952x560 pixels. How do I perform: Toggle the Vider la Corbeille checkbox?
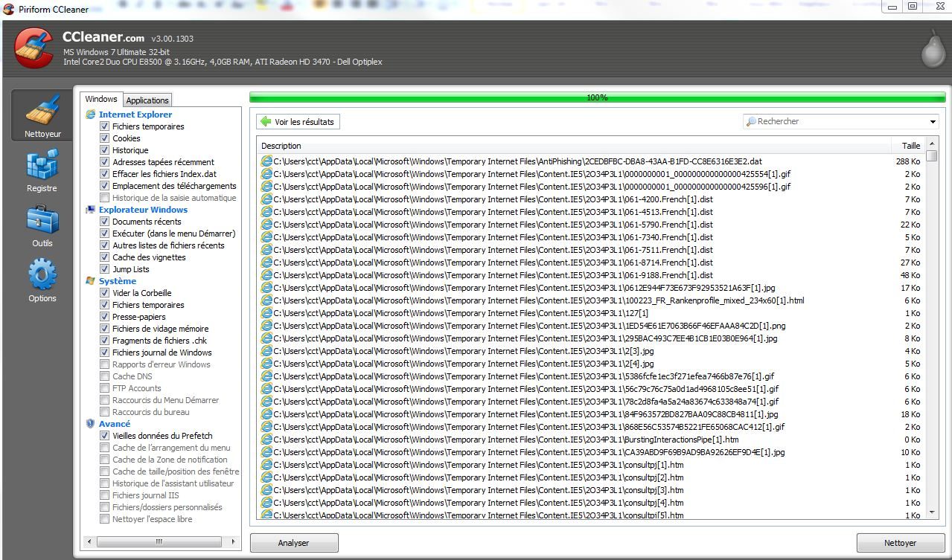[105, 293]
